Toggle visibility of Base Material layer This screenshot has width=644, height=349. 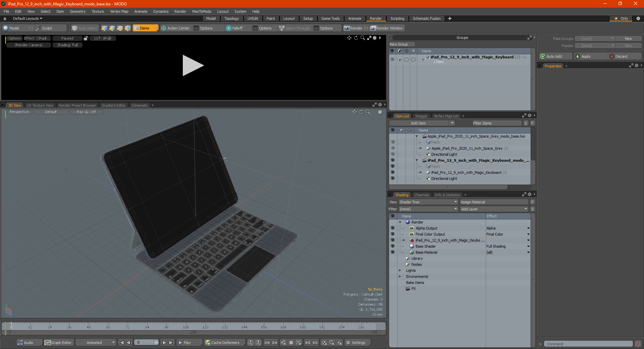[x=393, y=252]
